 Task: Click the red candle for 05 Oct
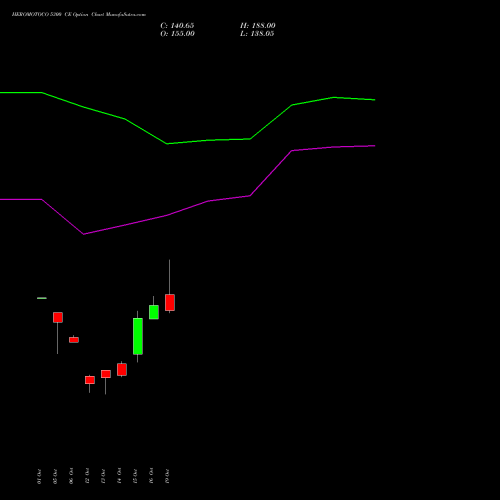(58, 317)
